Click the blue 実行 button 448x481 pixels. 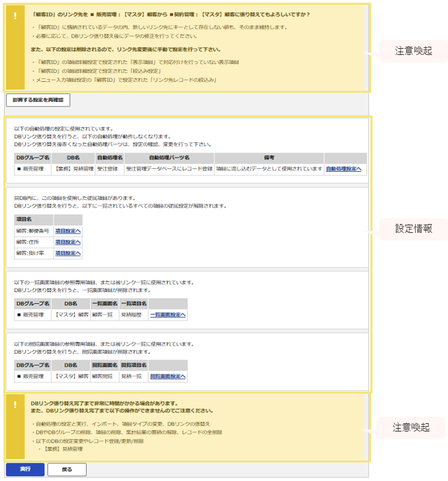[25, 469]
